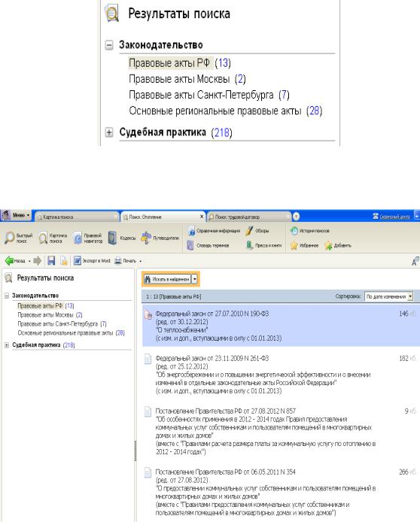Open Печать options dropdown arrow
420x522 pixels.
(140, 261)
